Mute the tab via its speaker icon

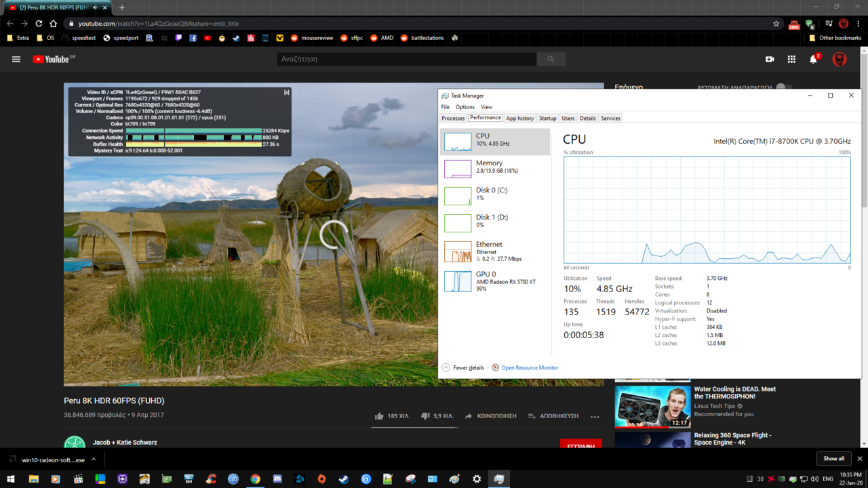point(95,7)
